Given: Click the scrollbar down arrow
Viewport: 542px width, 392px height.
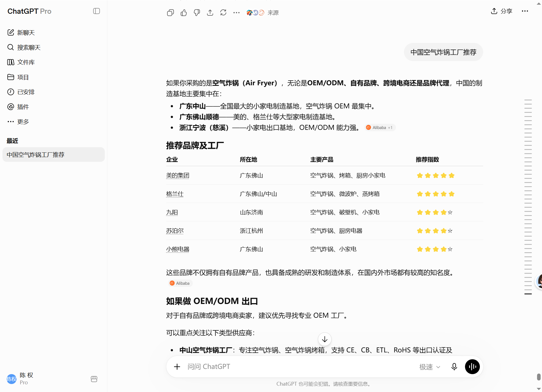Looking at the screenshot, I should point(539,389).
